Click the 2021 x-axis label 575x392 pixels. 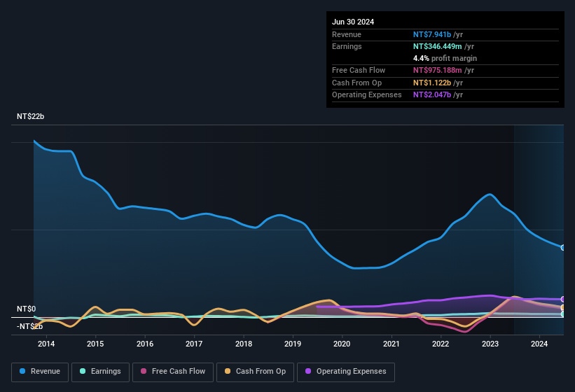click(x=392, y=344)
